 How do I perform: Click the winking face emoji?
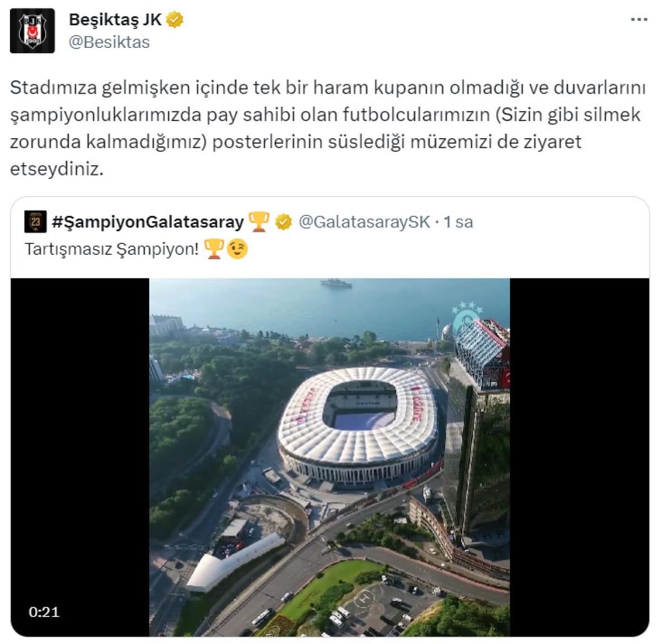(237, 249)
